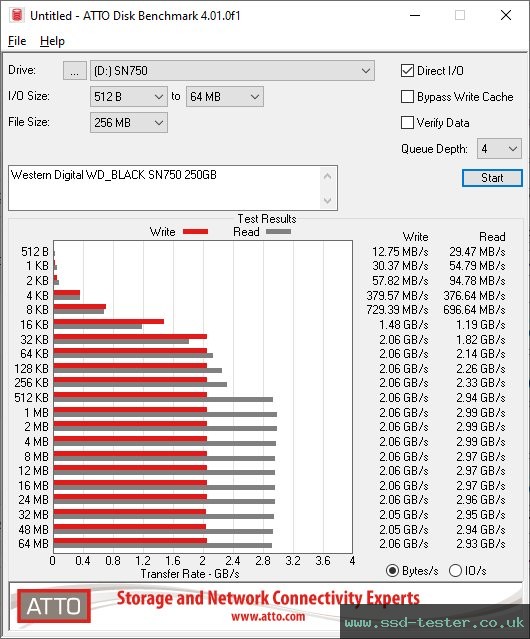Screen dimensions: 530x639
Task: Click the 16 KB red write bar
Action: tap(109, 322)
